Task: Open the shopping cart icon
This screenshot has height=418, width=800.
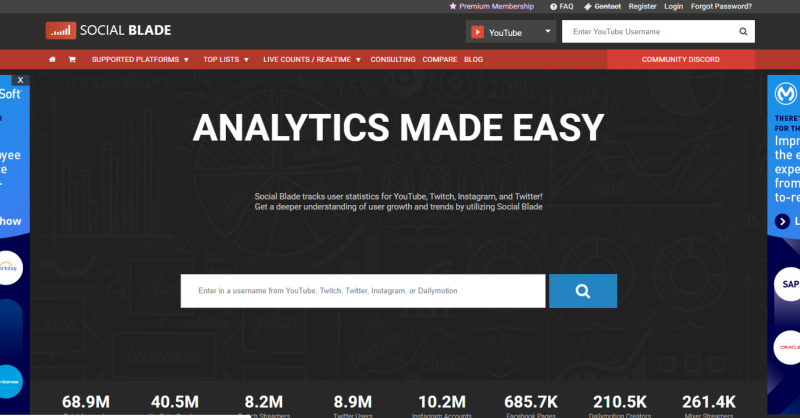Action: [72, 60]
